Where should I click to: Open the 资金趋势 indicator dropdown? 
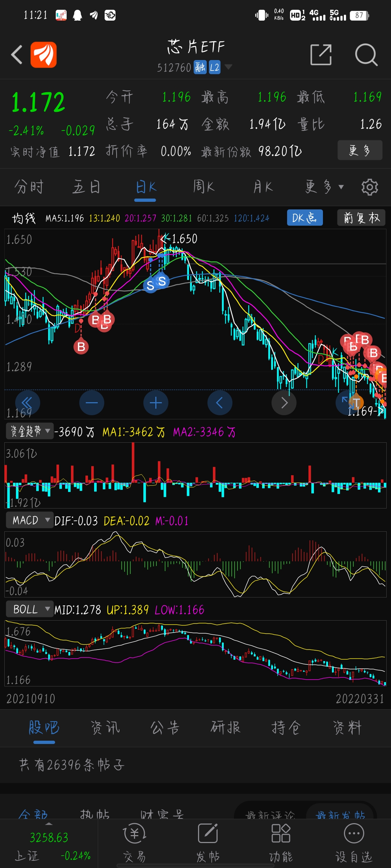(x=30, y=431)
